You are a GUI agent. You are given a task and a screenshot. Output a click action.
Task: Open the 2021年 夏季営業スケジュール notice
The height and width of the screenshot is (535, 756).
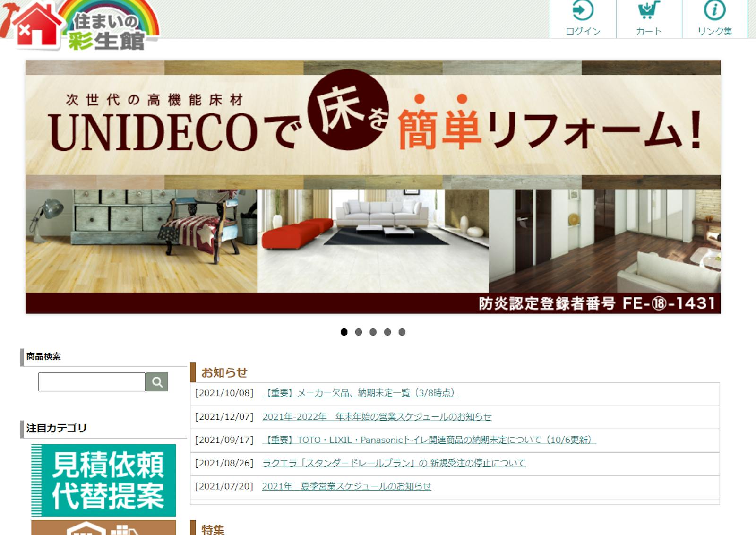click(346, 486)
